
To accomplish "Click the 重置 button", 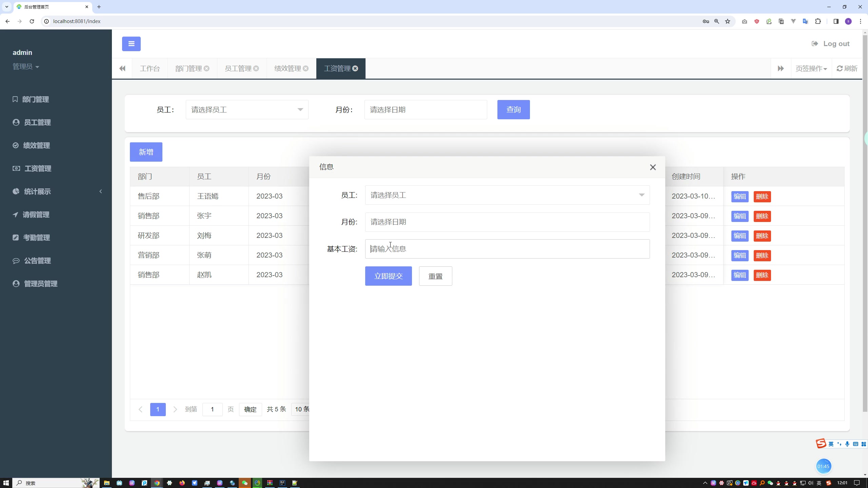I will [435, 276].
